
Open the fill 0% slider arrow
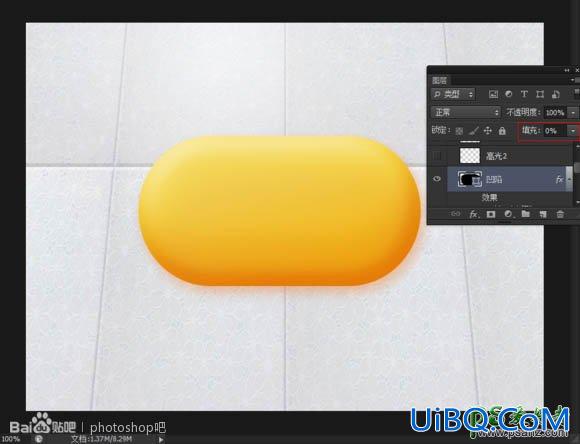click(573, 131)
